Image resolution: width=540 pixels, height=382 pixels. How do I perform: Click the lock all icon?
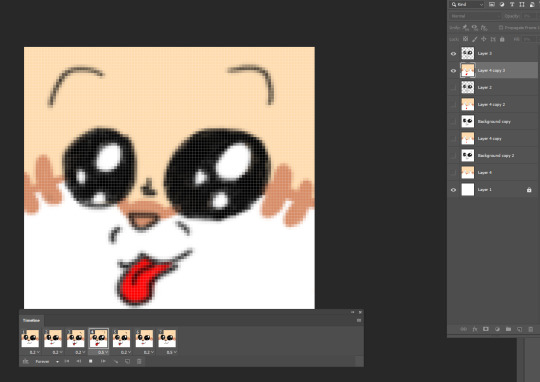[x=502, y=39]
